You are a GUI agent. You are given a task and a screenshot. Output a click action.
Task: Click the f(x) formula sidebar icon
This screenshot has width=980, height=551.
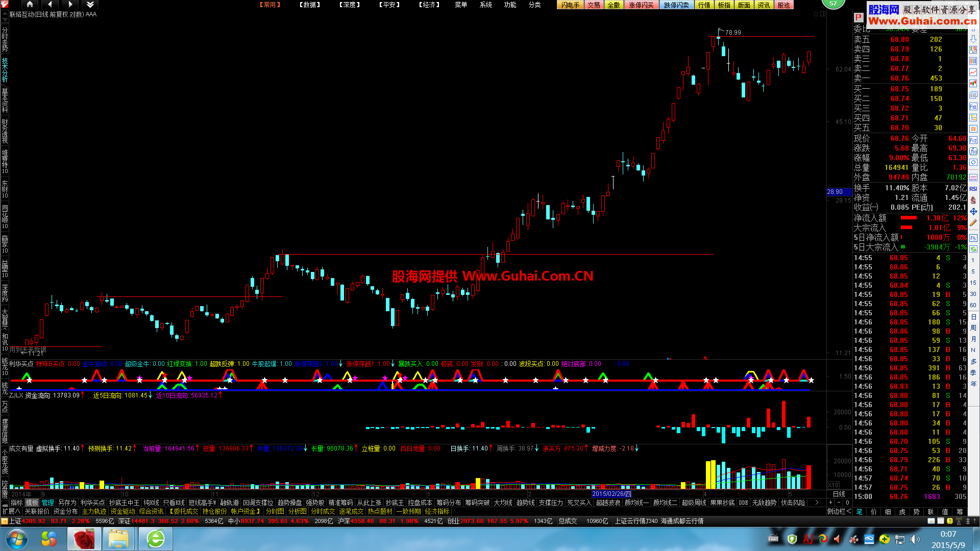tap(973, 151)
